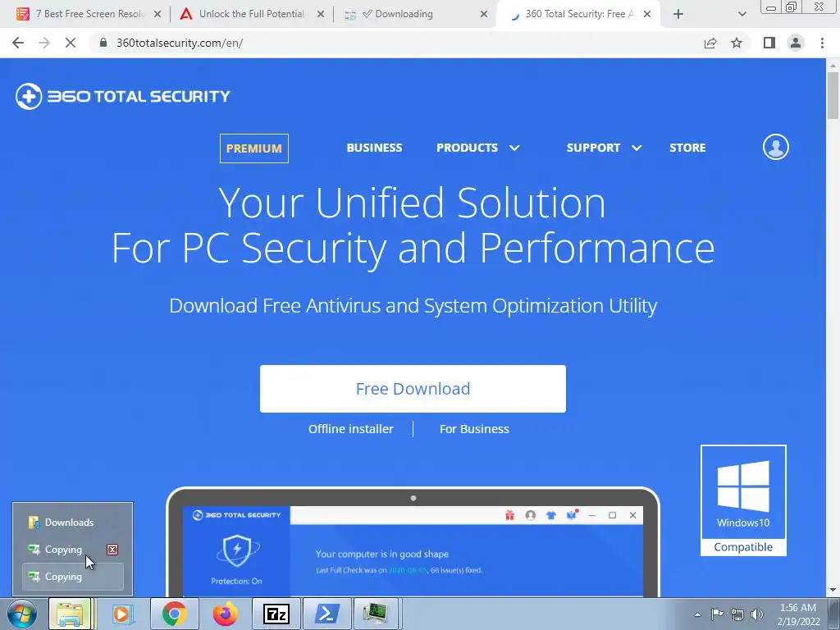
Task: Show hidden tray icons arrow
Action: pos(697,614)
